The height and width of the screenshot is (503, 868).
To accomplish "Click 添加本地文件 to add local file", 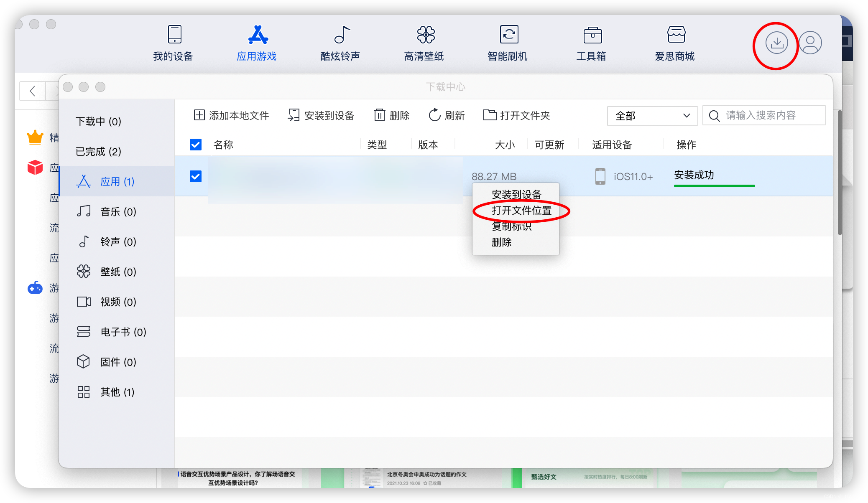I will point(231,115).
